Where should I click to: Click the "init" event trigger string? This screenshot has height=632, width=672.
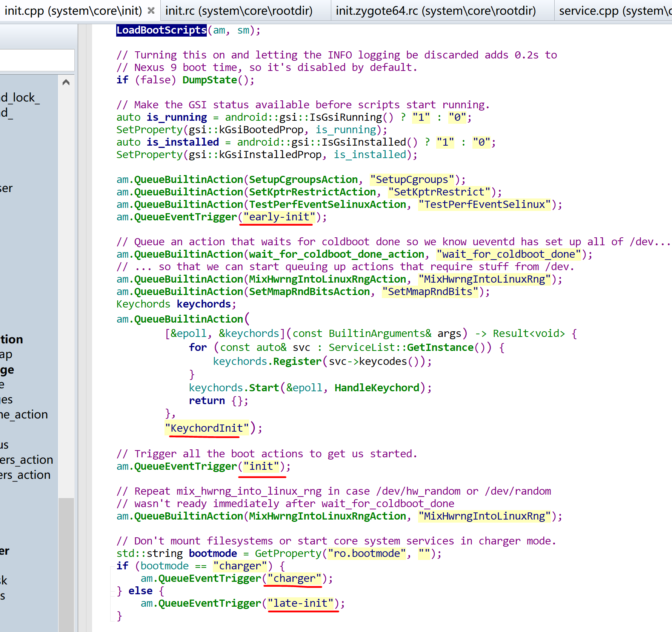coord(261,466)
